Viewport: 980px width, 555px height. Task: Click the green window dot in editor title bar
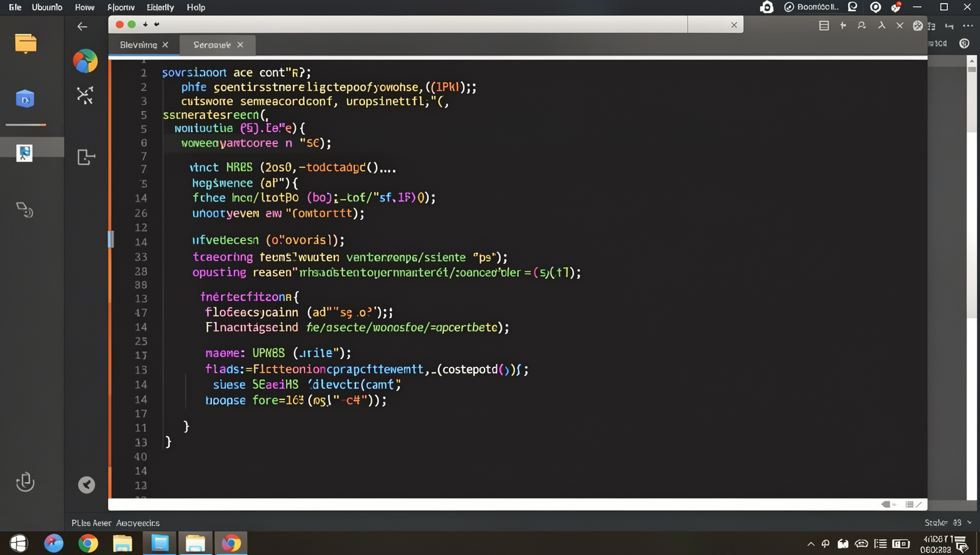pos(132,25)
